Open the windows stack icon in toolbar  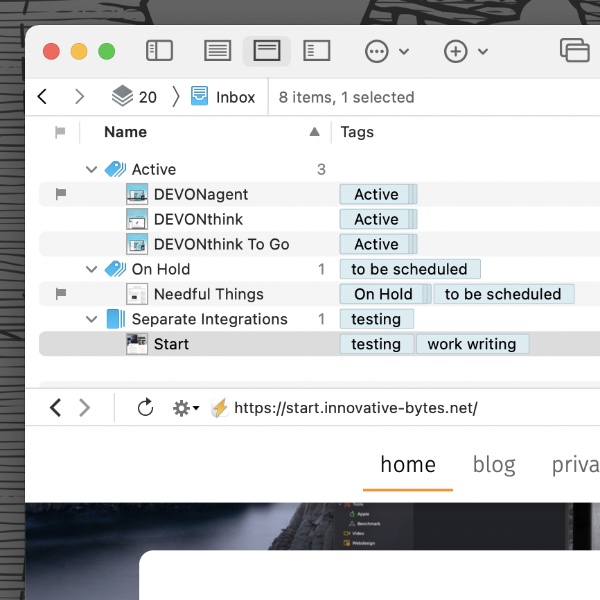(x=574, y=50)
